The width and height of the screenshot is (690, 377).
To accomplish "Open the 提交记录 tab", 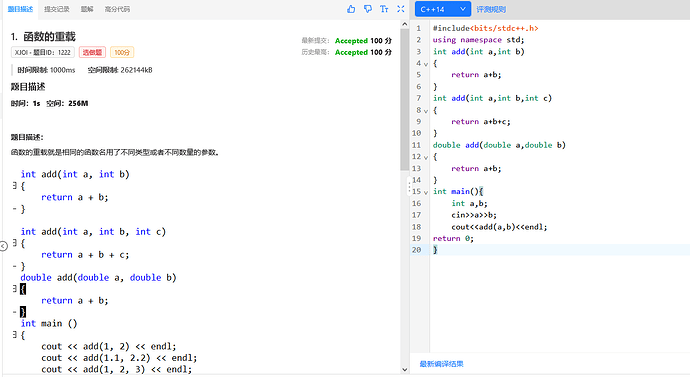I will tap(57, 9).
